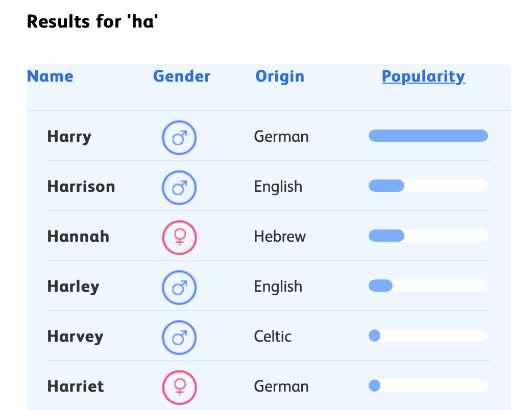Click the male gender icon for Harvey
The height and width of the screenshot is (410, 532).
click(179, 338)
